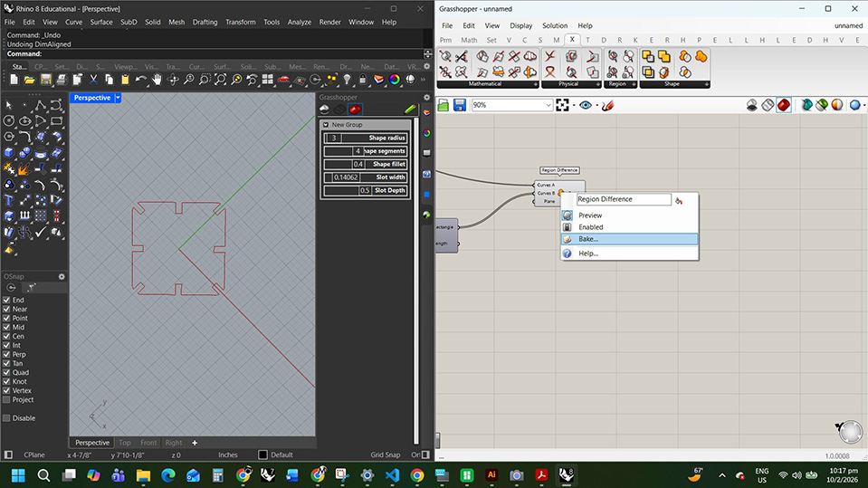
Task: Open the Perspective viewport dropdown arrow
Action: tap(118, 98)
